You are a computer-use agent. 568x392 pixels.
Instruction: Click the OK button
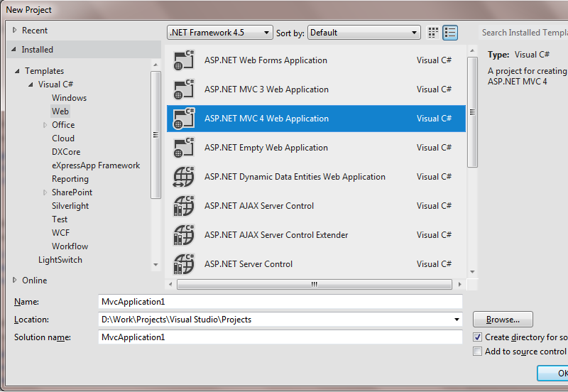tap(552, 373)
